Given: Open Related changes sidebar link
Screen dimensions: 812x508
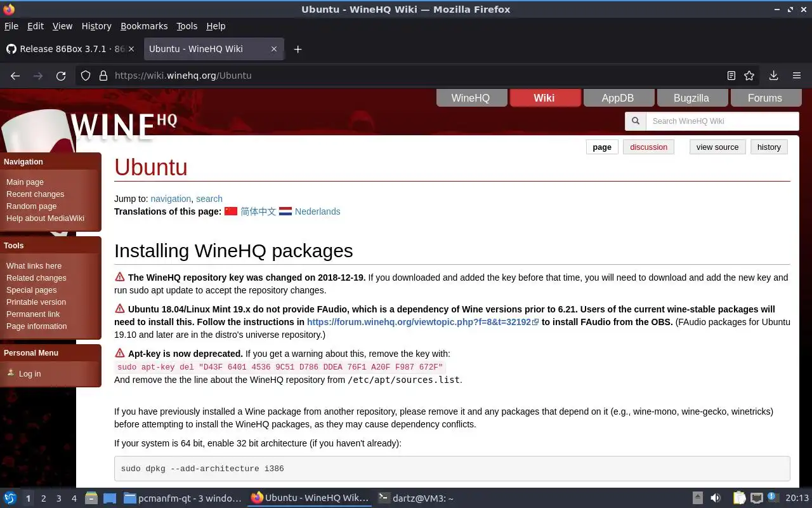Looking at the screenshot, I should tap(36, 278).
